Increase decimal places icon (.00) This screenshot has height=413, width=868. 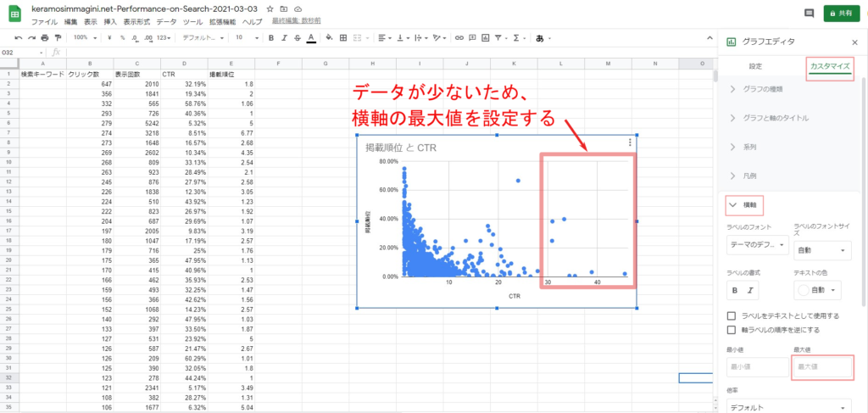[x=147, y=37]
